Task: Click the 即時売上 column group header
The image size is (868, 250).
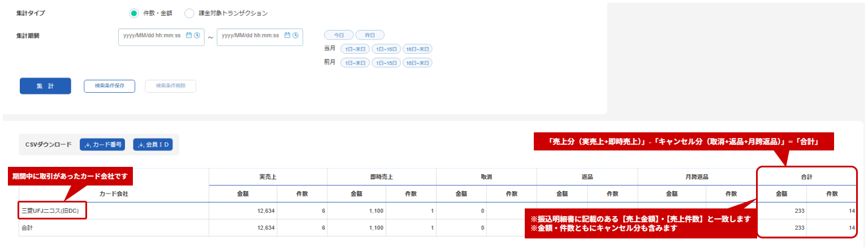Action: coord(382,176)
